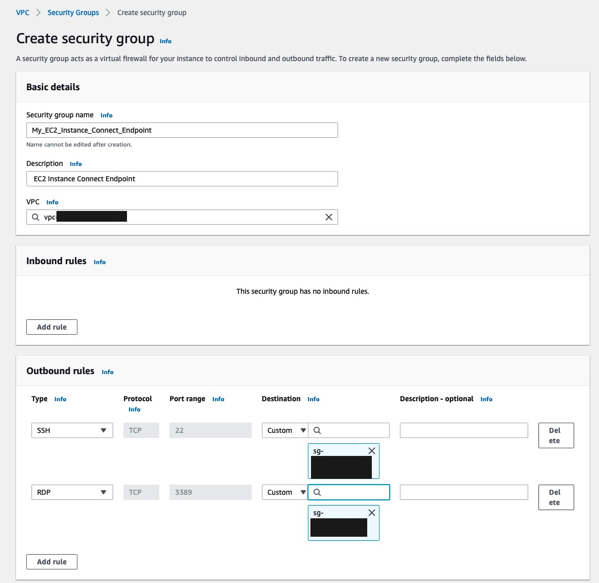Viewport: 599px width, 583px height.
Task: Open Info link next to Create security group
Action: [x=165, y=41]
